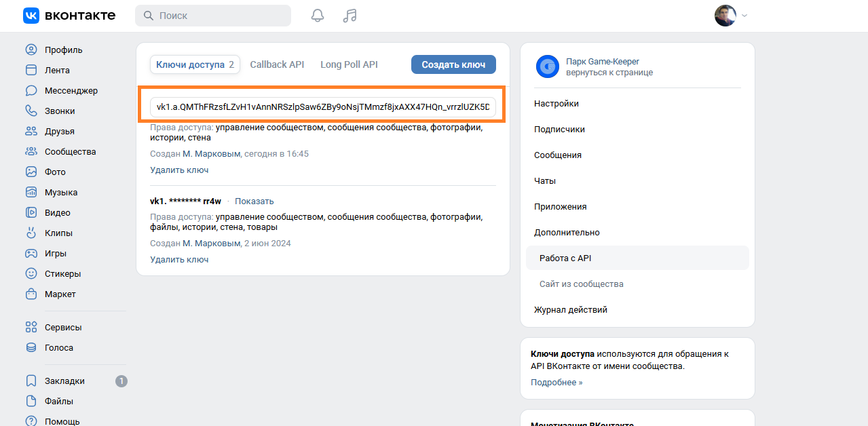Image resolution: width=868 pixels, height=426 pixels.
Task: Expand the Дополнительно settings section
Action: tap(567, 232)
